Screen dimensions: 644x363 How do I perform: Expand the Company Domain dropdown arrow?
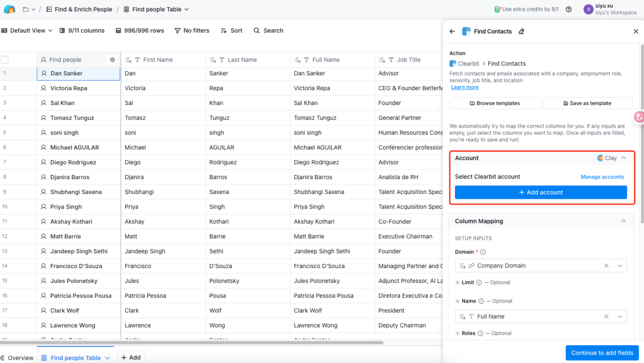click(x=620, y=266)
